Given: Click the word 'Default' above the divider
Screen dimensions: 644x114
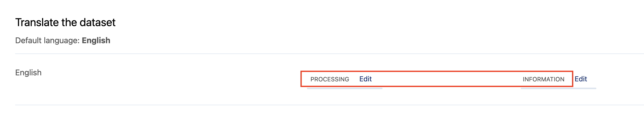Looking at the screenshot, I should pos(28,40).
